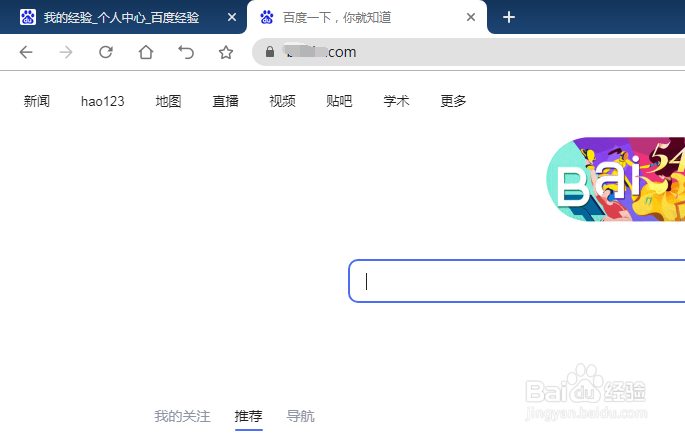Switch to the 导航 feed tab
Image resolution: width=685 pixels, height=437 pixels.
coord(300,416)
